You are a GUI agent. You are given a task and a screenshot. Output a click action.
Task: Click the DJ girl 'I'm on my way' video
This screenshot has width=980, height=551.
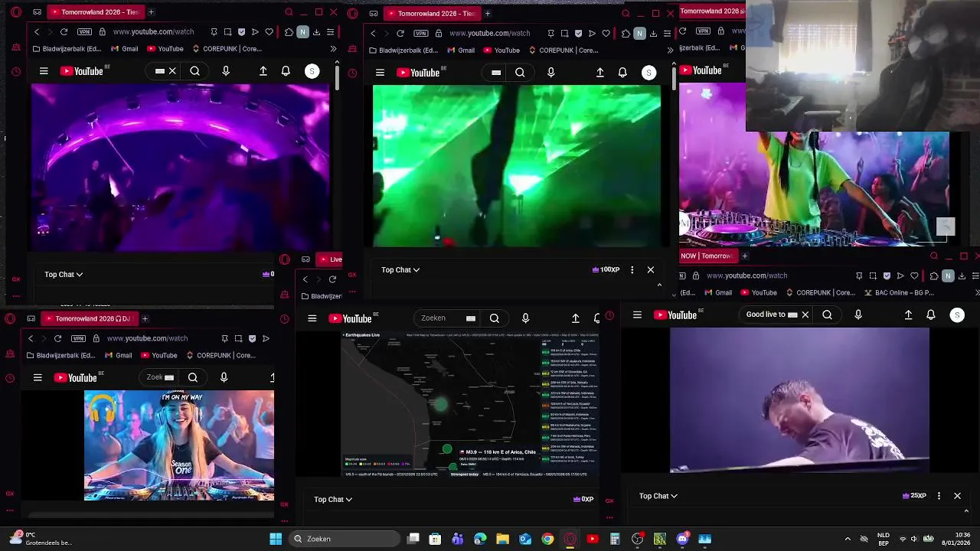click(x=178, y=445)
